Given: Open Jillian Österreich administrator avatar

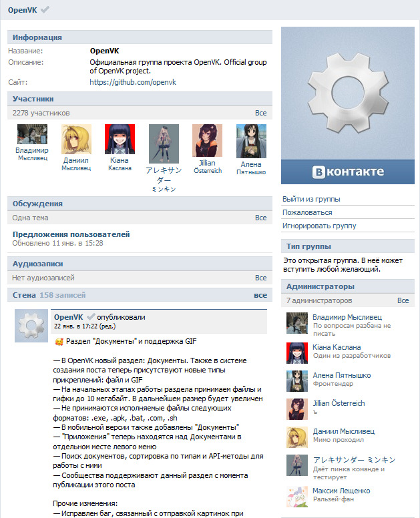Looking at the screenshot, I should tap(296, 409).
